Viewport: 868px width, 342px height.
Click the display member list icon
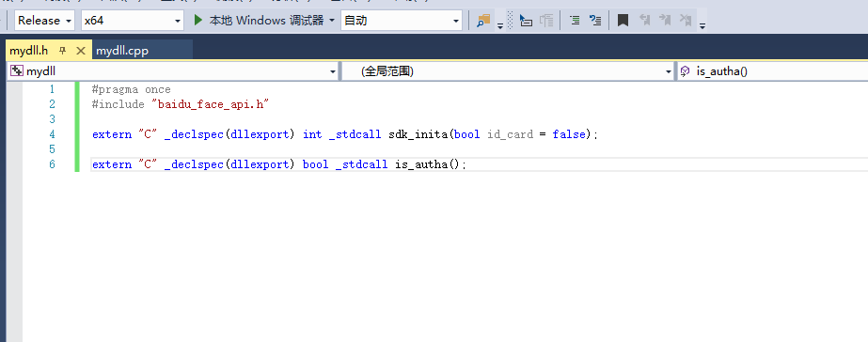click(x=527, y=21)
